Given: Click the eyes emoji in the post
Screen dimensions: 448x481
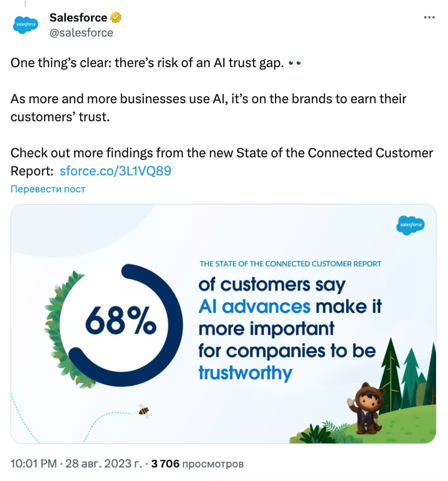Looking at the screenshot, I should (296, 64).
